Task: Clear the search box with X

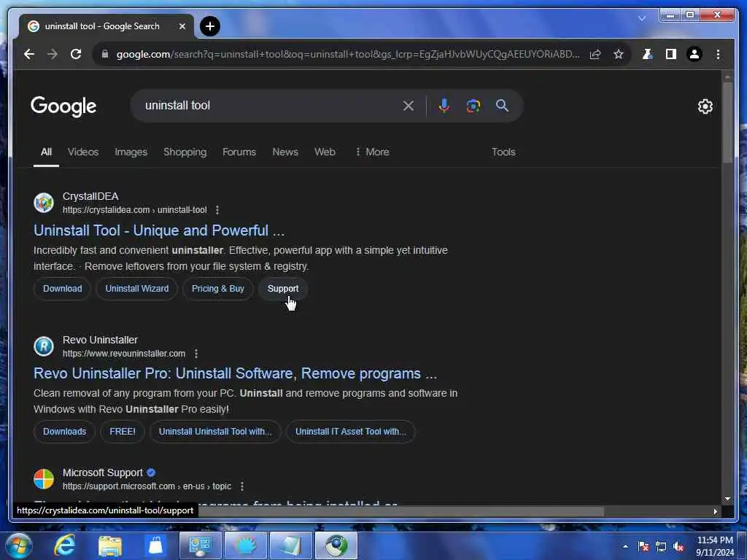Action: 409,106
